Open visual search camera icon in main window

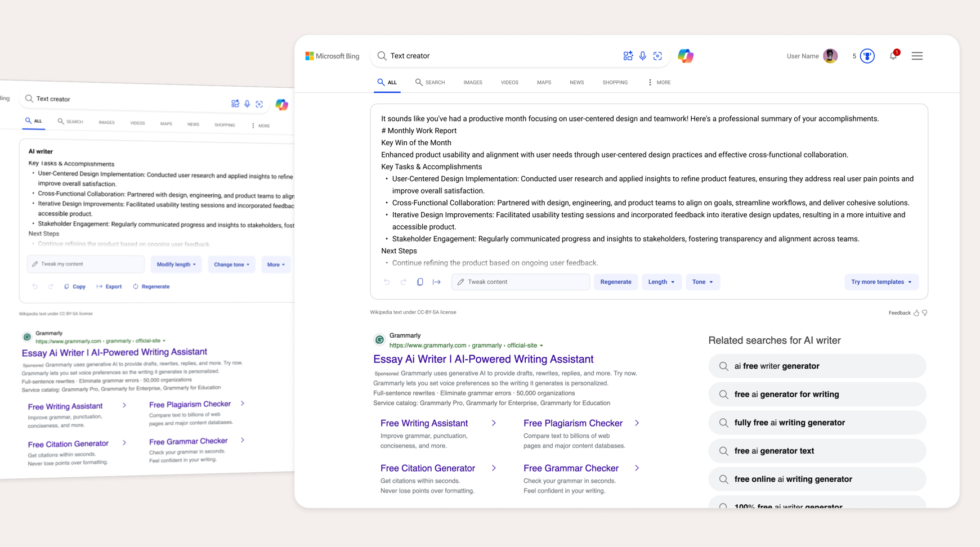(x=657, y=56)
